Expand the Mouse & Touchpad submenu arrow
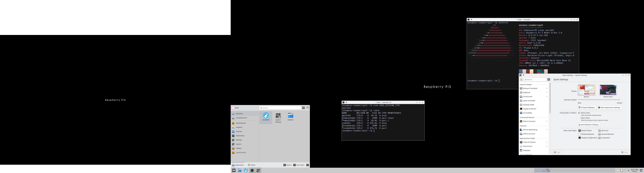 click(547, 88)
